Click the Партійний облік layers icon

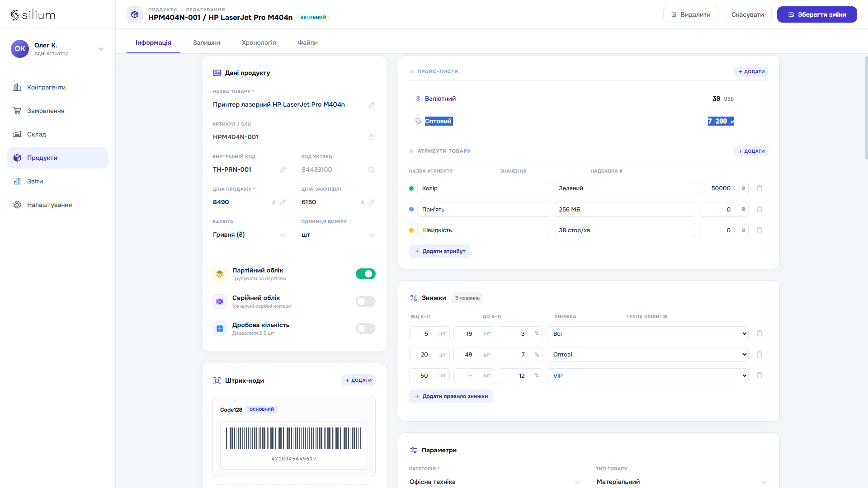220,274
